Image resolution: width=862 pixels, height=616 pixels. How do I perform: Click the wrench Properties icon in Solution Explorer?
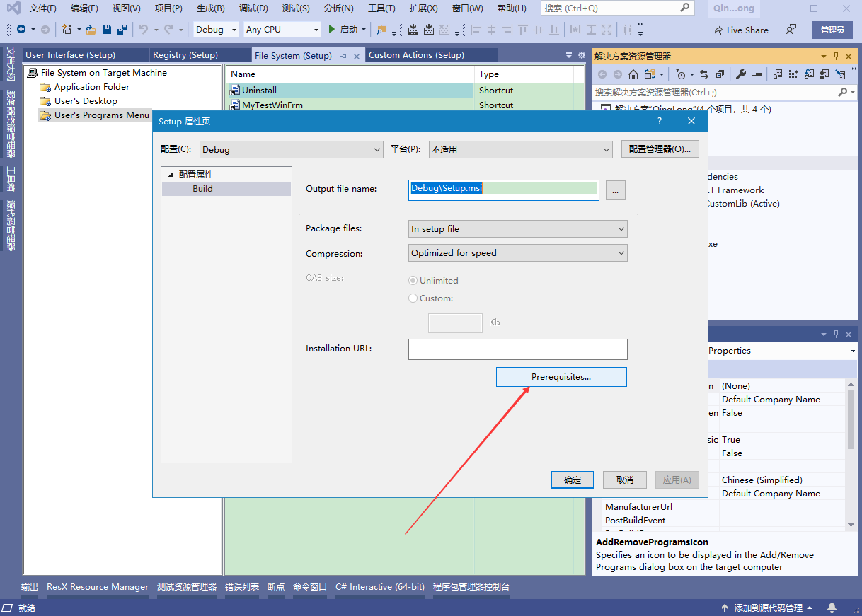tap(741, 74)
